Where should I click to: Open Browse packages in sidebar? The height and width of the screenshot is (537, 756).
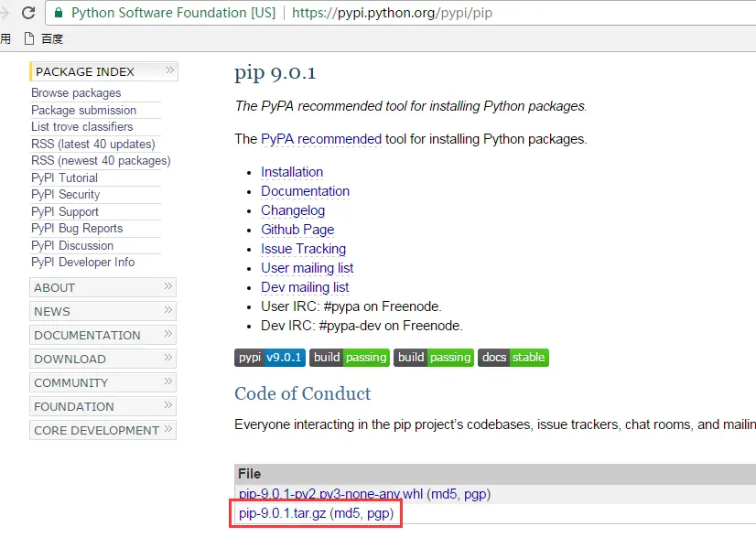(x=76, y=92)
